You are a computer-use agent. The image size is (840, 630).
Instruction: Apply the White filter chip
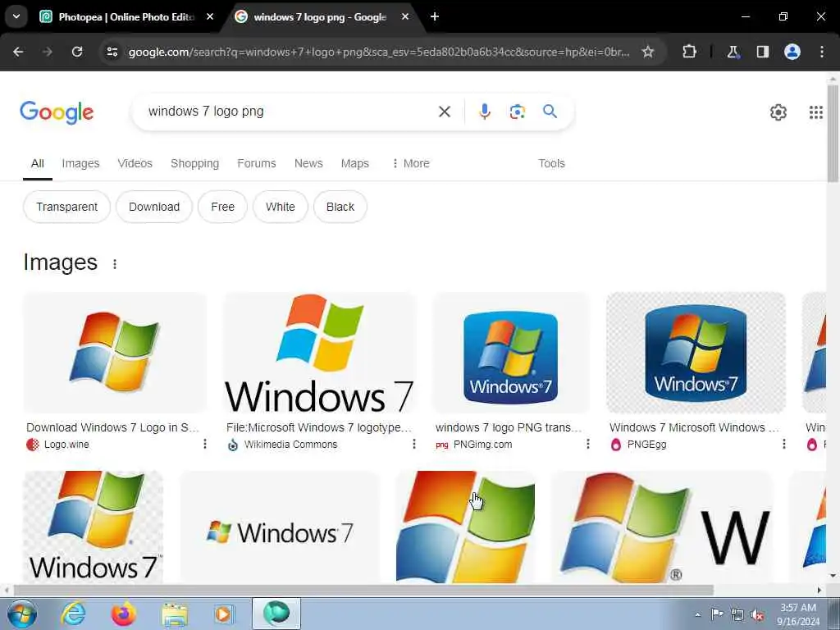pos(281,207)
